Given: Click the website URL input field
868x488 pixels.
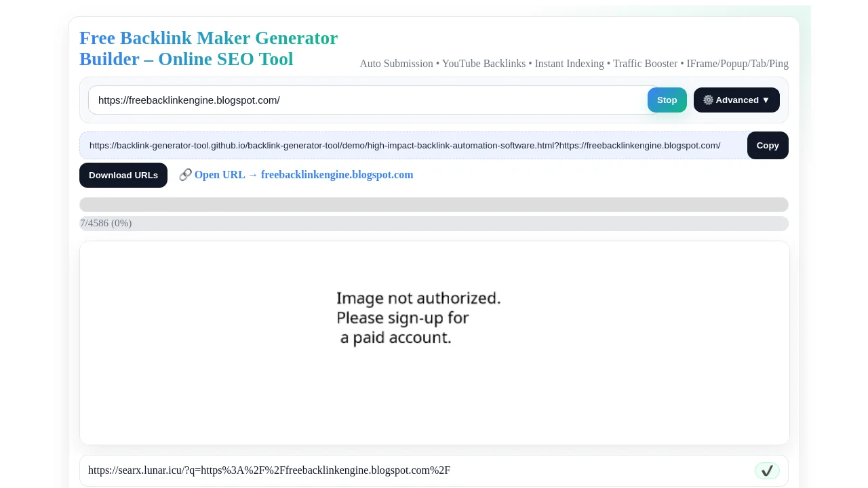Looking at the screenshot, I should coord(373,100).
